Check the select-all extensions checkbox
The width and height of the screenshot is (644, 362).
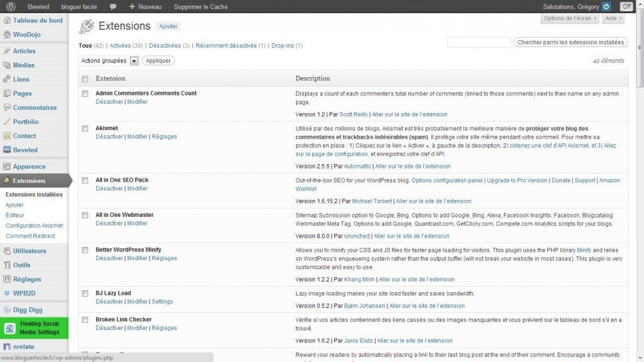(85, 79)
